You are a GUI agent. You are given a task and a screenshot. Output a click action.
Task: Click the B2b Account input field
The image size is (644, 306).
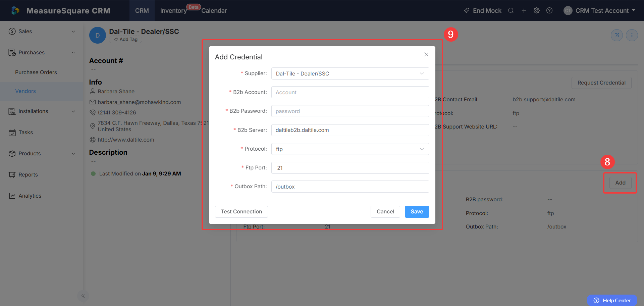point(350,92)
